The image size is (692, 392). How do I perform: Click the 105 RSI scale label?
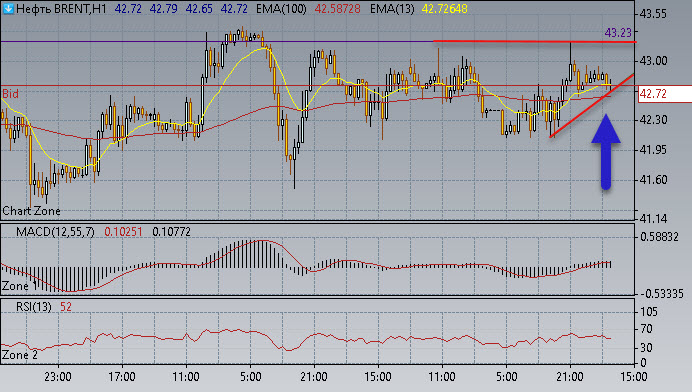(x=649, y=312)
